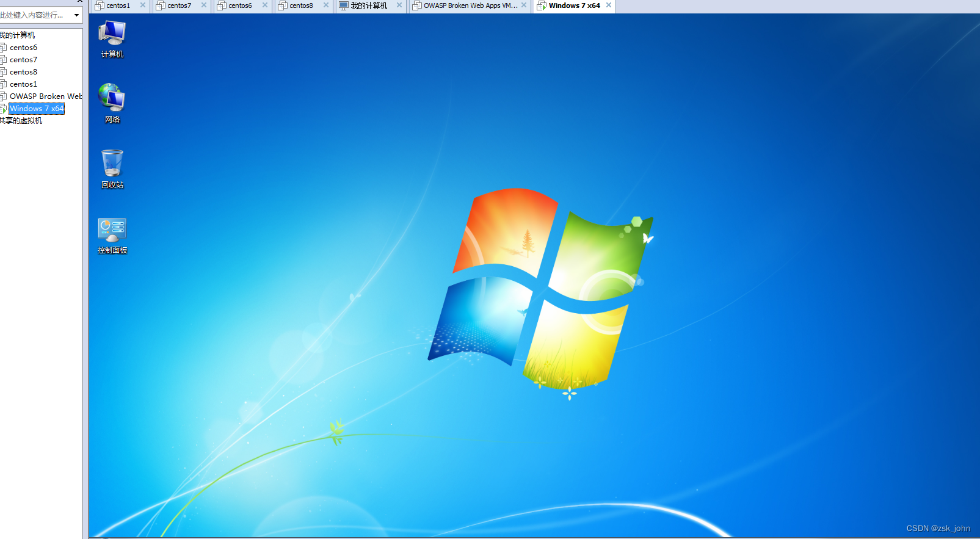Select the 回收站 recycle bin icon
Viewport: 980px width, 539px height.
pos(112,169)
